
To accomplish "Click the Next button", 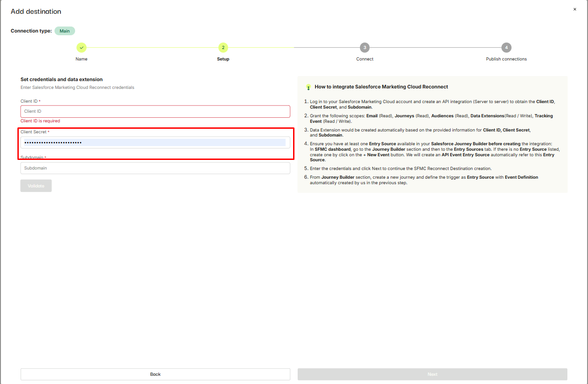I will [432, 374].
